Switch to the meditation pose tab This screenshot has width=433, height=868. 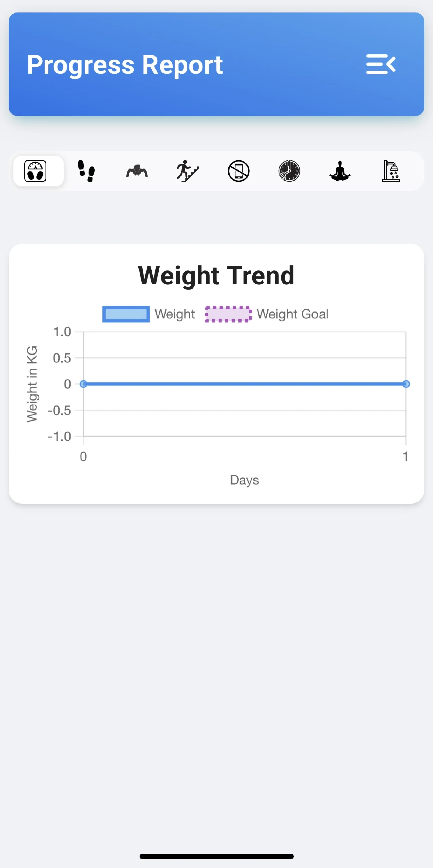tap(340, 171)
